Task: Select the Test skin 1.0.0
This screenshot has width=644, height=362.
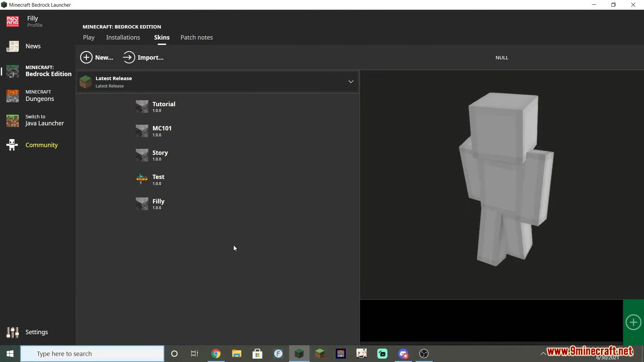Action: (x=158, y=179)
